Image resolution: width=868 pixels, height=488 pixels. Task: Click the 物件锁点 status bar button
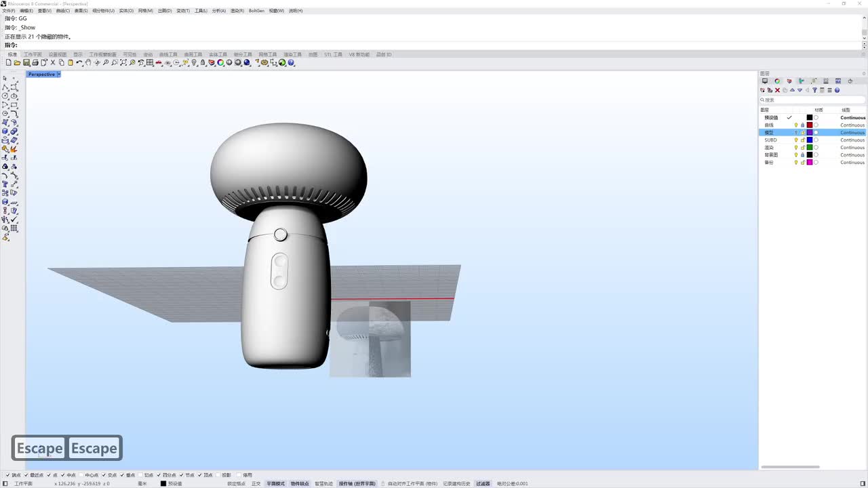point(300,483)
